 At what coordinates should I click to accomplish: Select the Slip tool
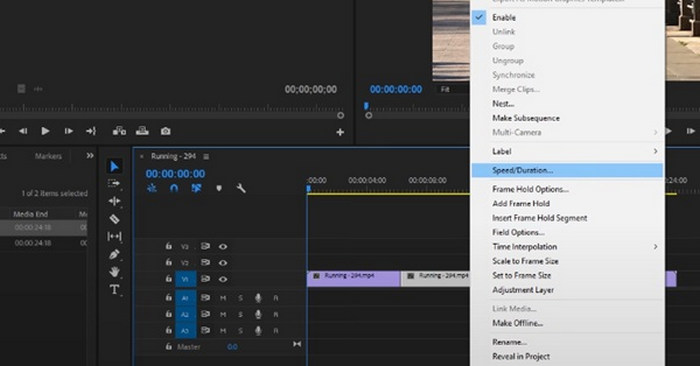point(114,236)
